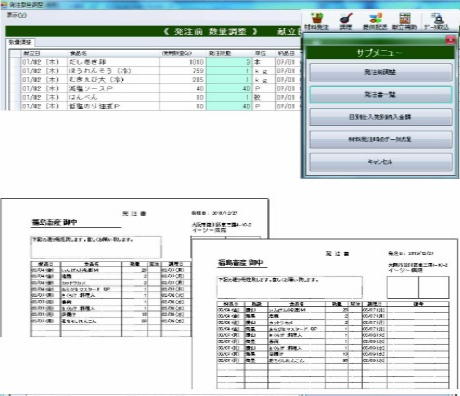Image resolution: width=460 pixels, height=396 pixels.
Task: Click the app icon in the title bar
Action: (4, 5)
